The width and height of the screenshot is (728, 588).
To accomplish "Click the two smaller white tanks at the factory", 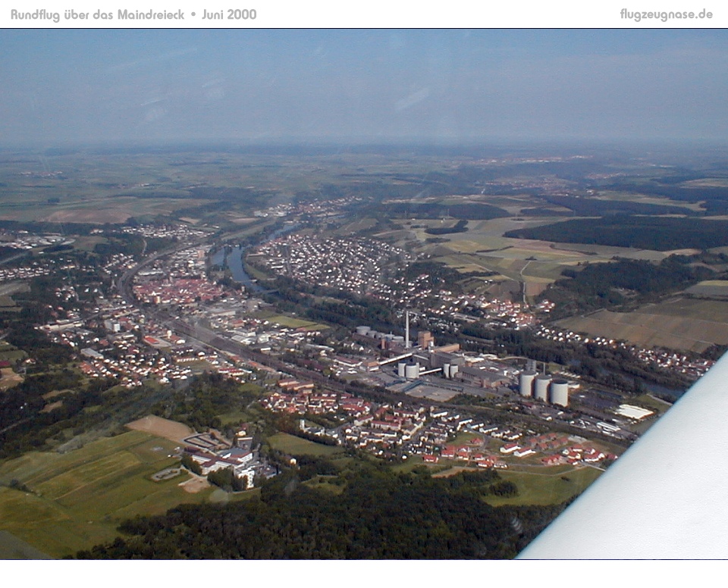I will (x=408, y=371).
